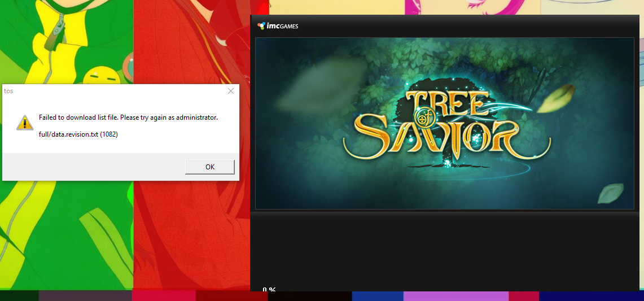Click the green leaf at banner bottom-right
This screenshot has height=301, width=644.
point(611,193)
